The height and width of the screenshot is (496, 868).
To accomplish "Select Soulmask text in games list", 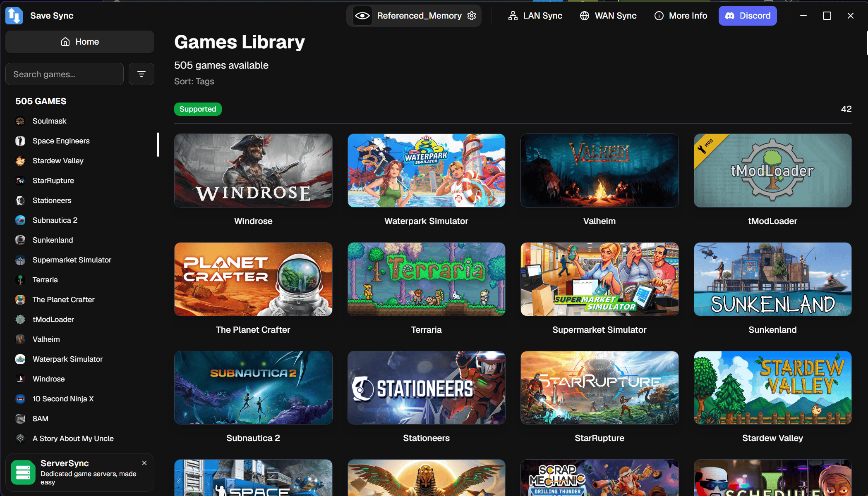I will 50,121.
